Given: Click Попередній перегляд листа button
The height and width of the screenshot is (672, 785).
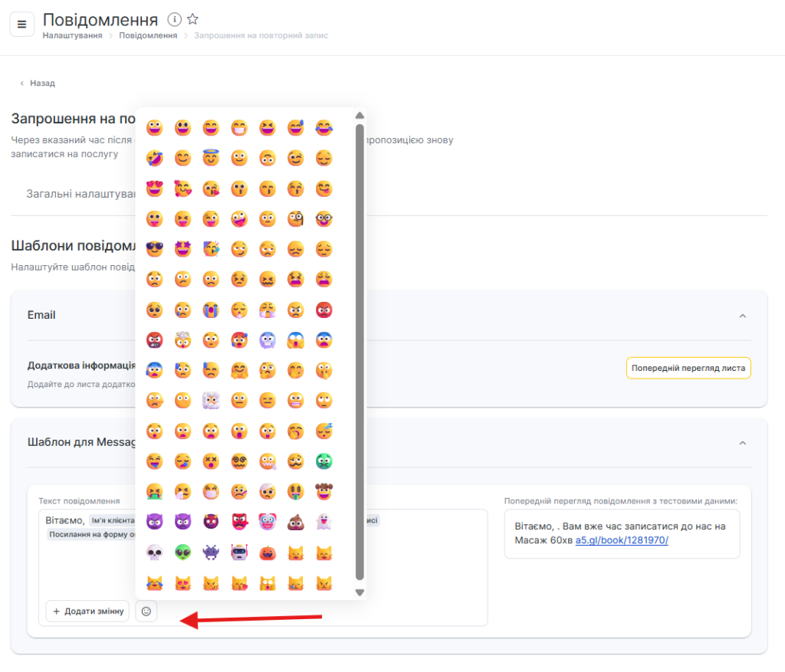Looking at the screenshot, I should (x=688, y=368).
